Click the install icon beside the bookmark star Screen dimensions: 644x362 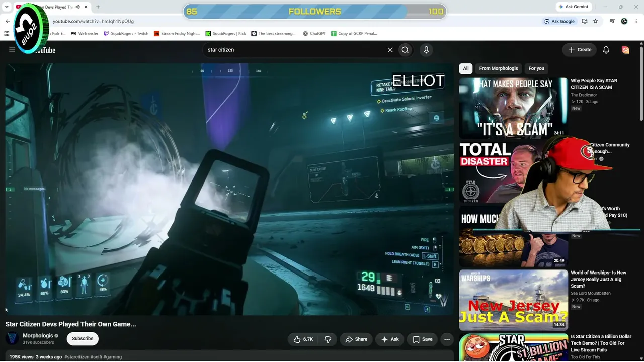[585, 21]
